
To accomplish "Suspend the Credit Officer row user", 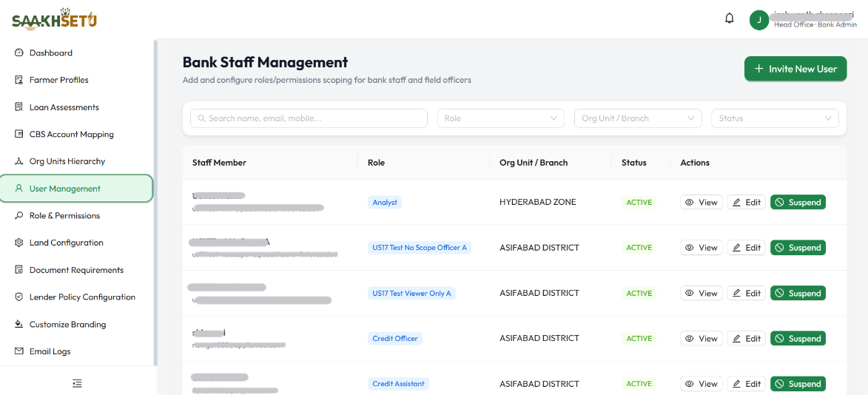I will (798, 338).
